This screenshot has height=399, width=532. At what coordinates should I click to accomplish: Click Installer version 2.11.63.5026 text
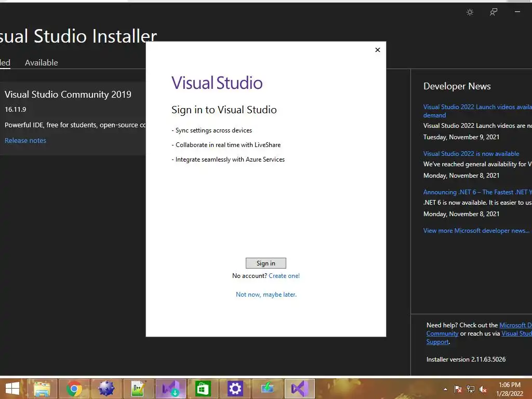pos(466,360)
